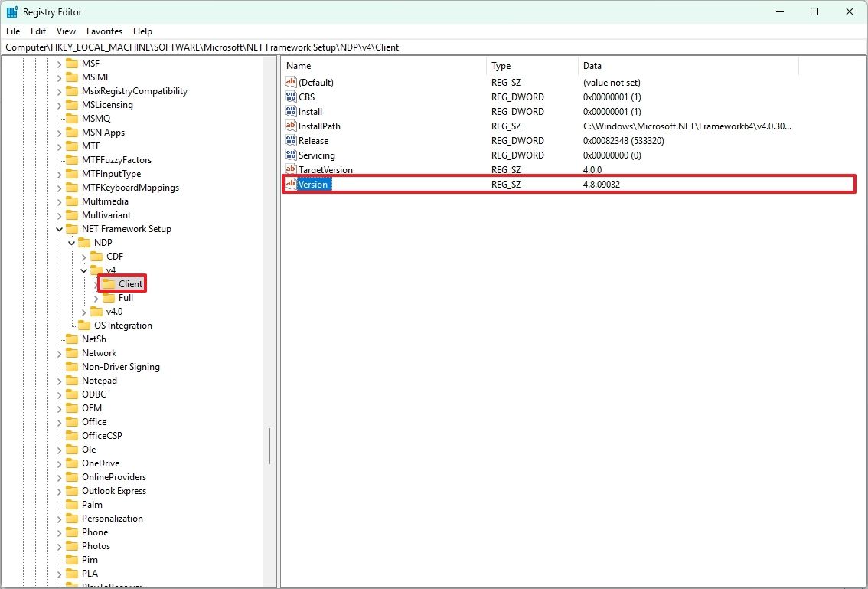Image resolution: width=868 pixels, height=589 pixels.
Task: Click the highlighted Version value icon
Action: (290, 184)
